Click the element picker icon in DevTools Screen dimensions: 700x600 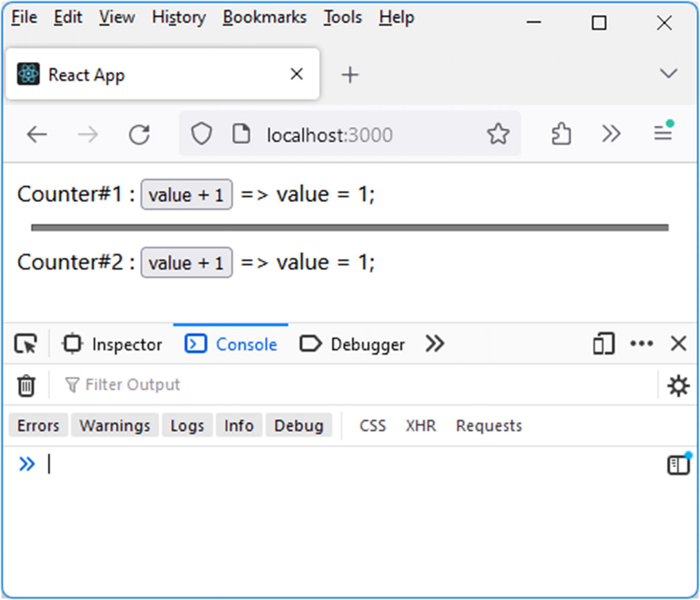click(x=26, y=344)
